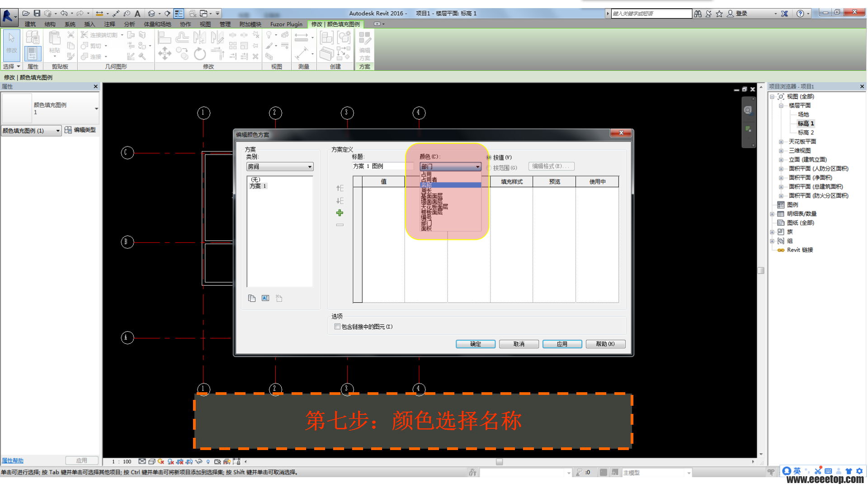
Task: Select the 按范围 radio button
Action: (x=489, y=168)
